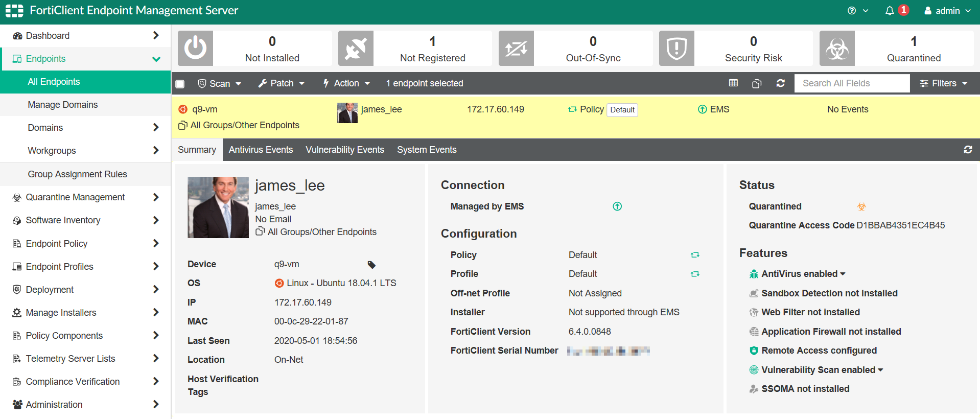Click the Search All Fields box

click(852, 83)
